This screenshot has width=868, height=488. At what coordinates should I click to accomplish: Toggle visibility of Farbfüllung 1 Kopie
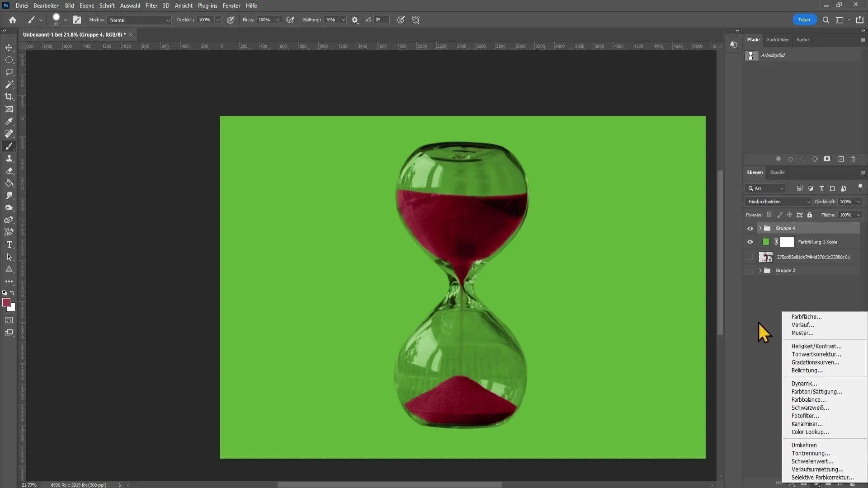(750, 241)
